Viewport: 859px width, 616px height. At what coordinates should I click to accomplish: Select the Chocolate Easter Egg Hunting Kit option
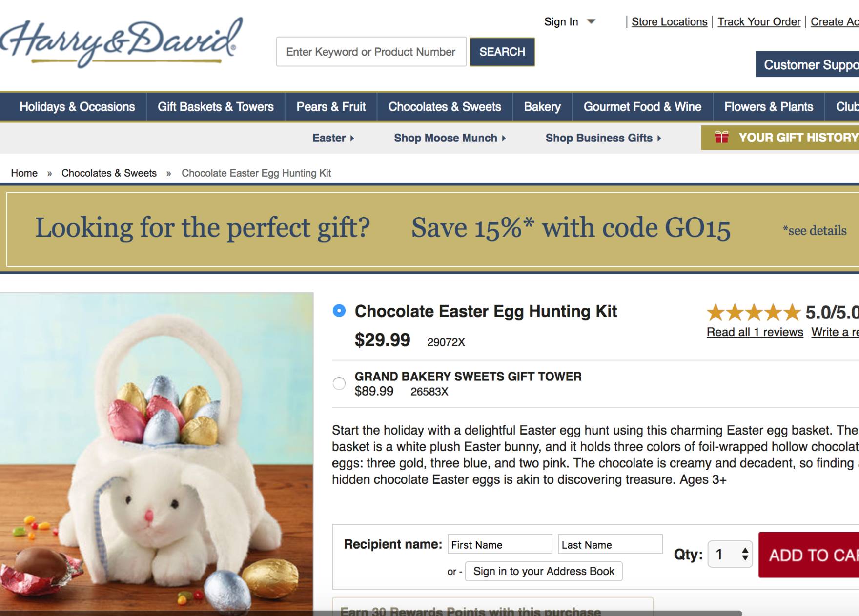pyautogui.click(x=339, y=311)
